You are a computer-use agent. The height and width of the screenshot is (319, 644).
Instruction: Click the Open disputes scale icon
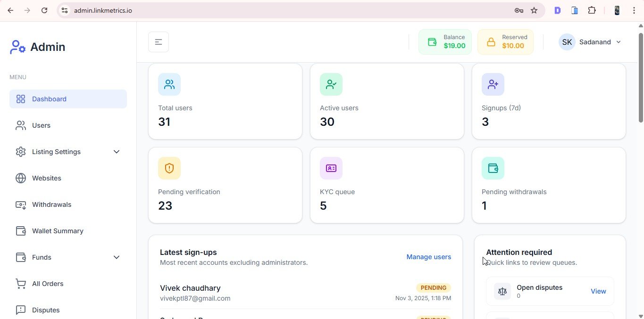[502, 291]
